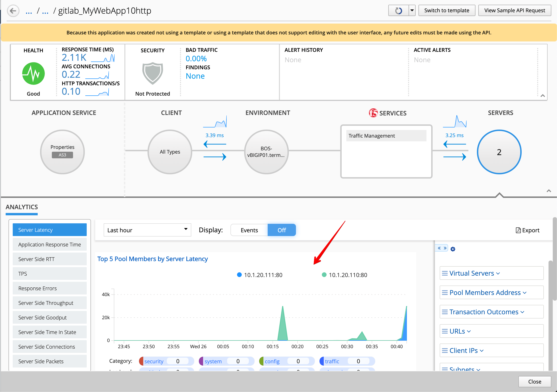Viewport: 557px width, 392px height.
Task: Toggle the traffic event category
Action: [x=347, y=361]
